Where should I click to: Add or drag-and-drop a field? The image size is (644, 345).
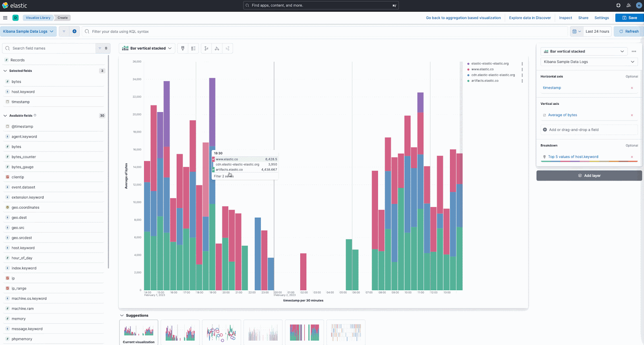tap(589, 130)
